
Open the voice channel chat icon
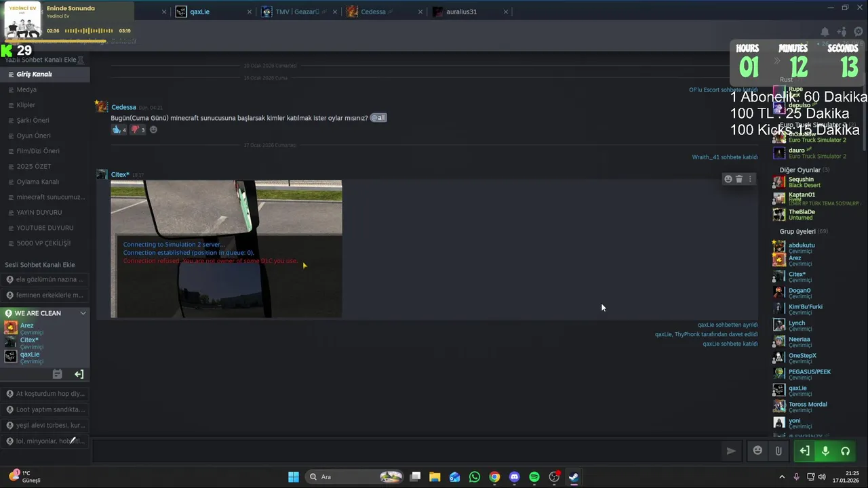click(x=58, y=374)
